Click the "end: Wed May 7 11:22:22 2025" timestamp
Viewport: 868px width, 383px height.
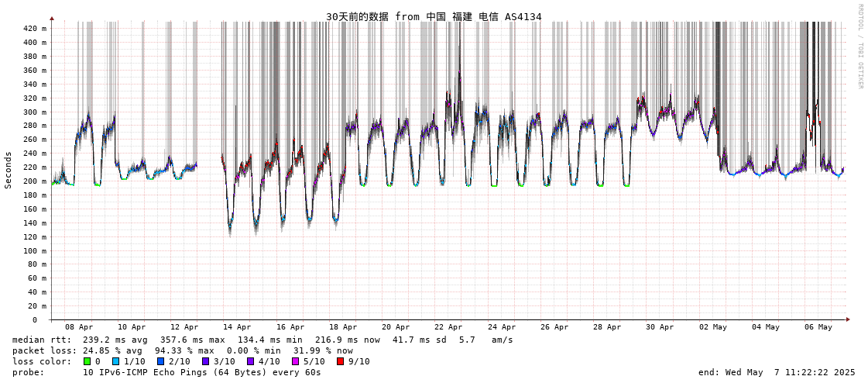click(x=777, y=372)
